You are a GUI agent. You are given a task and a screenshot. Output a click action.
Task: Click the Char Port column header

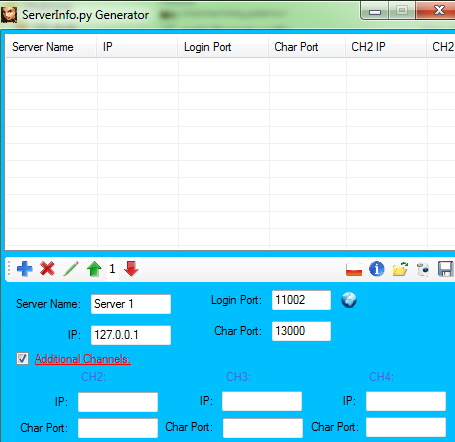[x=307, y=47]
